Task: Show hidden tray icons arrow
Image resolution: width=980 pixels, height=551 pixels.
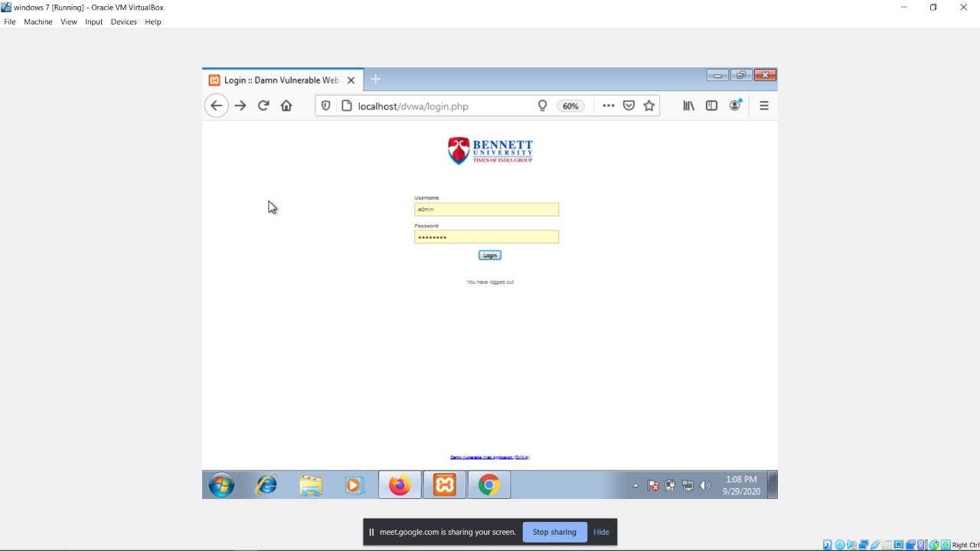Action: (635, 485)
